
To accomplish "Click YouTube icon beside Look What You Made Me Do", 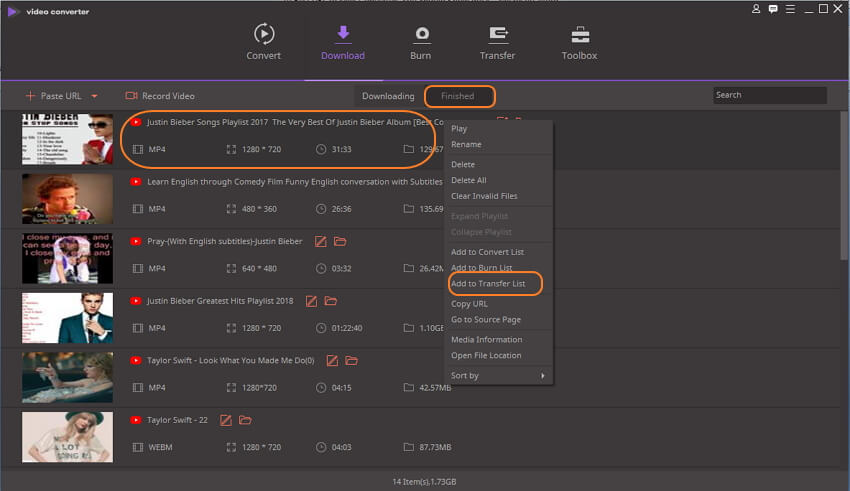I will pos(136,361).
